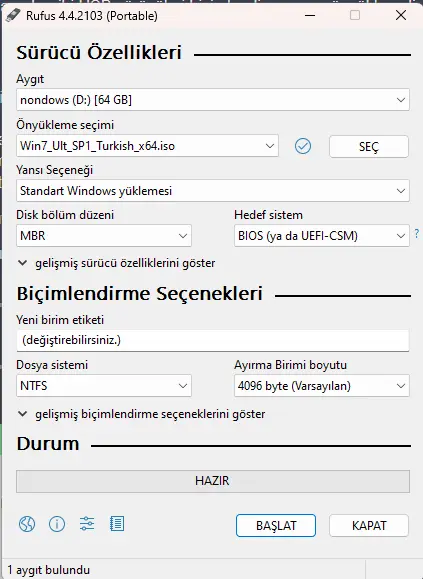Click the SEÇ button
The height and width of the screenshot is (579, 423).
point(369,147)
